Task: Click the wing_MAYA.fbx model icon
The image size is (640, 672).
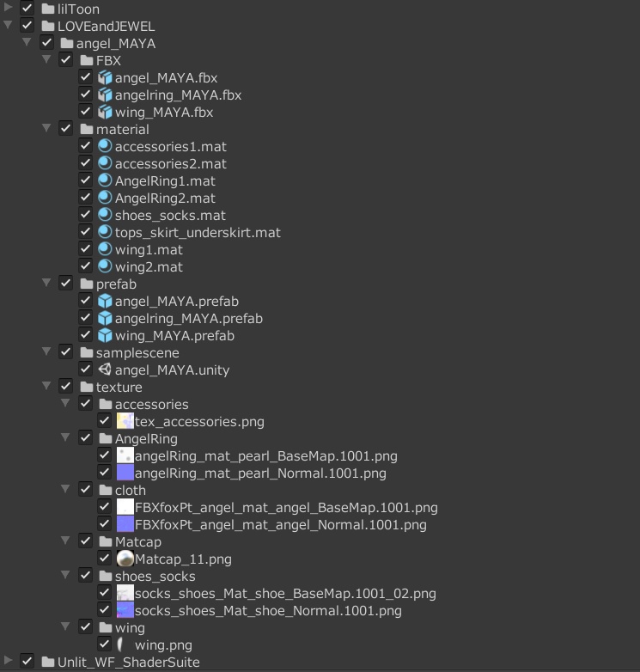Action: [x=105, y=112]
